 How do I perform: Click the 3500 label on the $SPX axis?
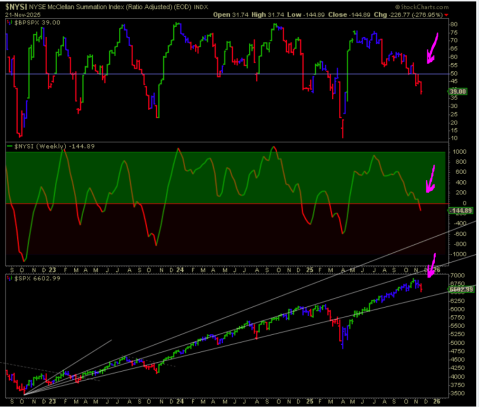[458, 393]
